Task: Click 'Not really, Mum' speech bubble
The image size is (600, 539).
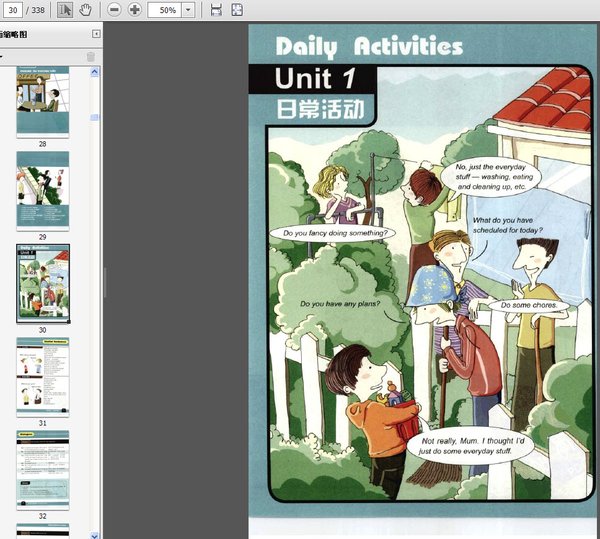Action: coord(471,446)
